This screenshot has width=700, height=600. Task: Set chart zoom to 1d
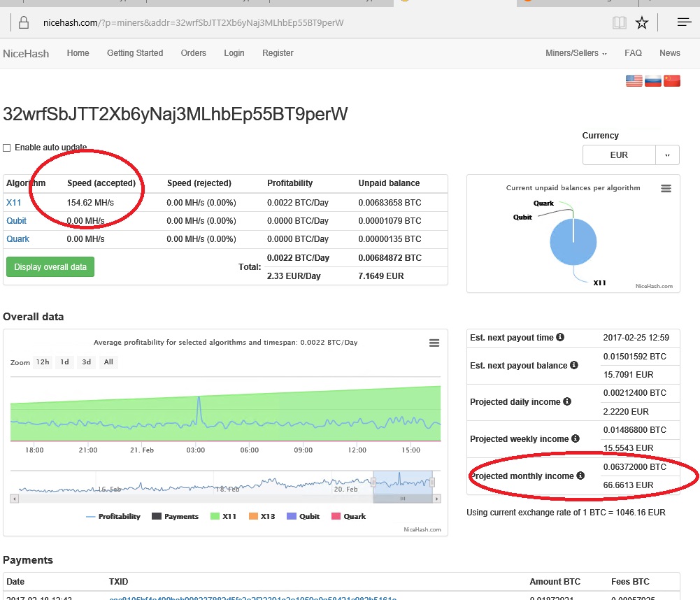pyautogui.click(x=65, y=362)
